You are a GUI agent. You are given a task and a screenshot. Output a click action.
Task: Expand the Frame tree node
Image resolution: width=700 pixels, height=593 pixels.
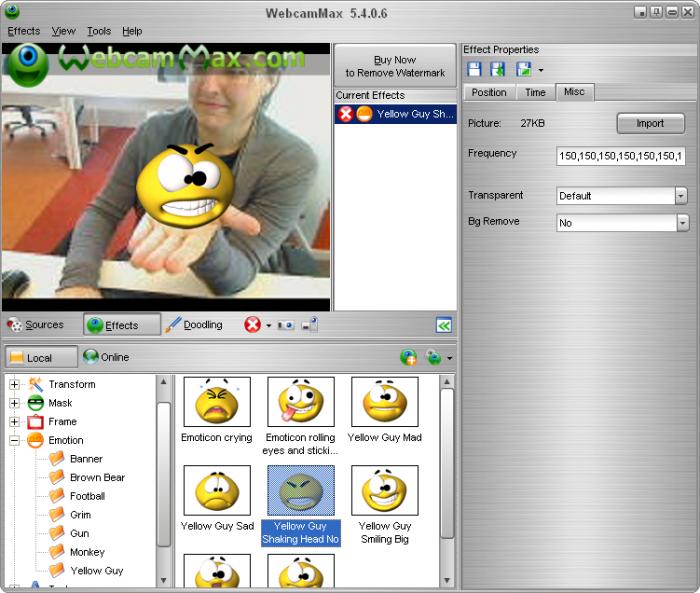tap(14, 422)
